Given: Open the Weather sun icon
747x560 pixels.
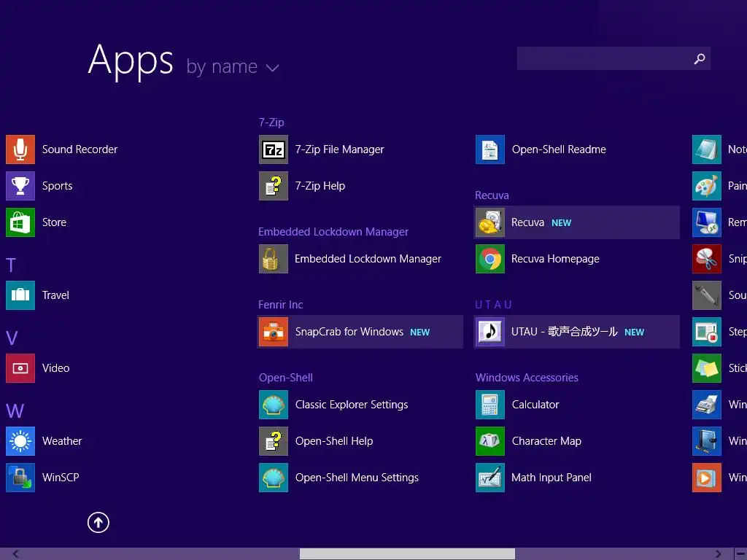Looking at the screenshot, I should (20, 441).
